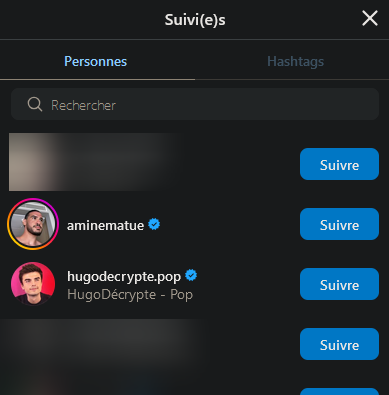Click Suivre next to first blurred account
Image resolution: width=389 pixels, height=395 pixels.
[x=339, y=164]
